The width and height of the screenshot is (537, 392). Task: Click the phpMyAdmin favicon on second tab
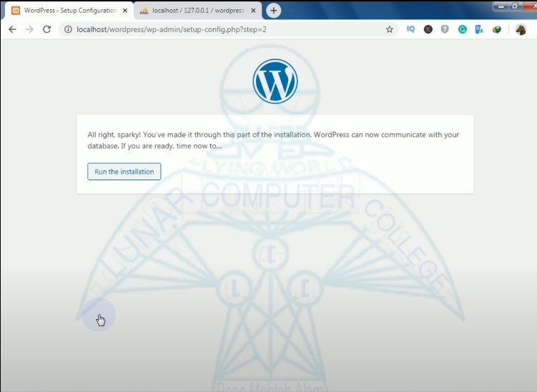tap(144, 11)
